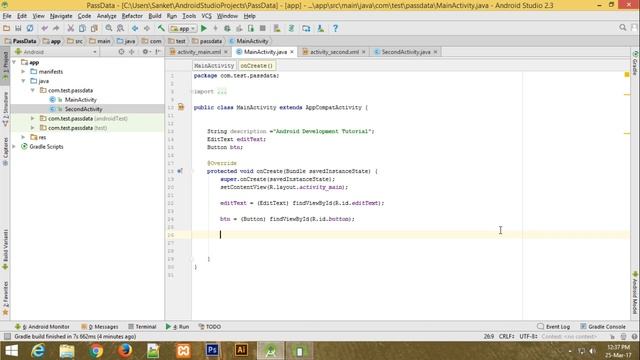Screen dimensions: 640x360
Task: Open the Terminal tool window
Action: (x=142, y=327)
